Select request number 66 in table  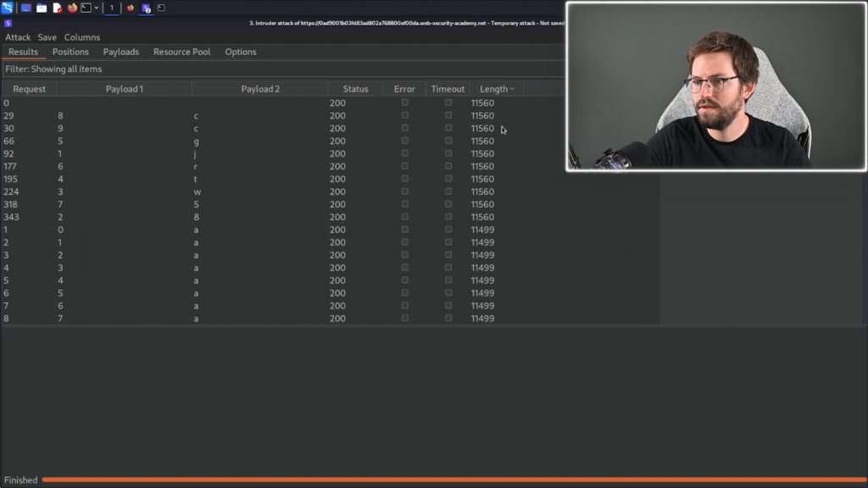click(8, 141)
